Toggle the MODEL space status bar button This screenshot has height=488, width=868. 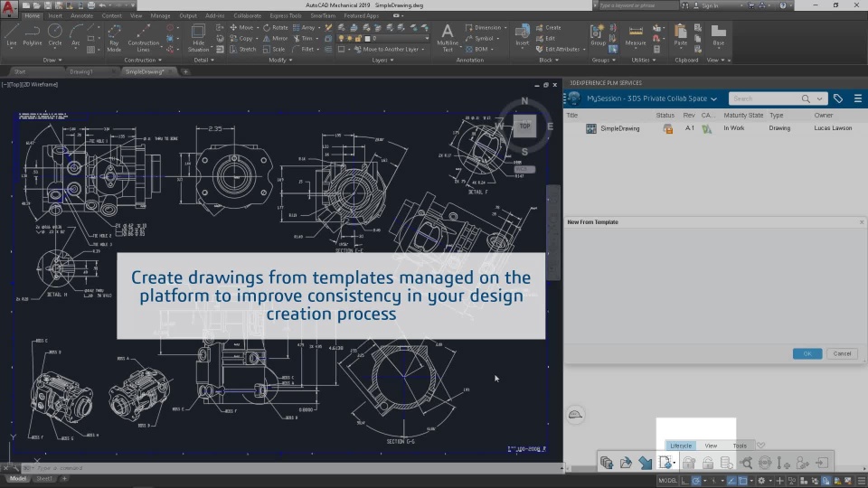[668, 480]
